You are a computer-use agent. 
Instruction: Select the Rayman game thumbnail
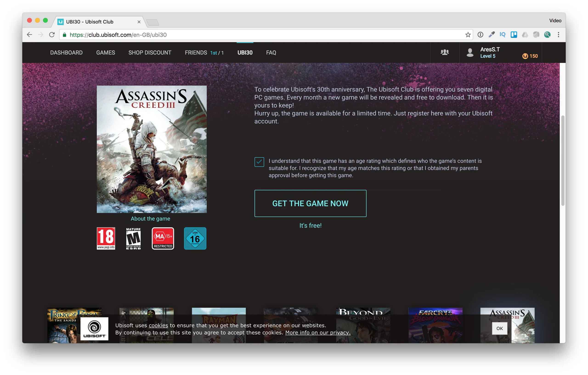pos(219,325)
